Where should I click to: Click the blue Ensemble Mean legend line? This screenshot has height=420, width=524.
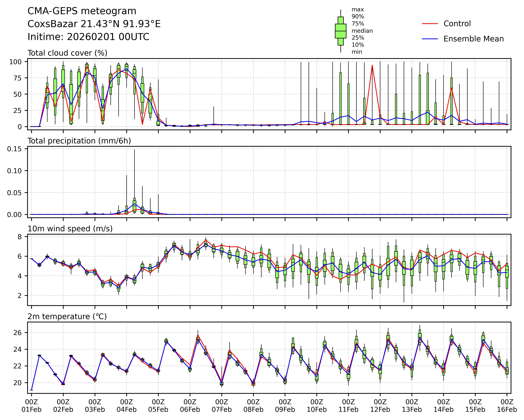[x=430, y=39]
